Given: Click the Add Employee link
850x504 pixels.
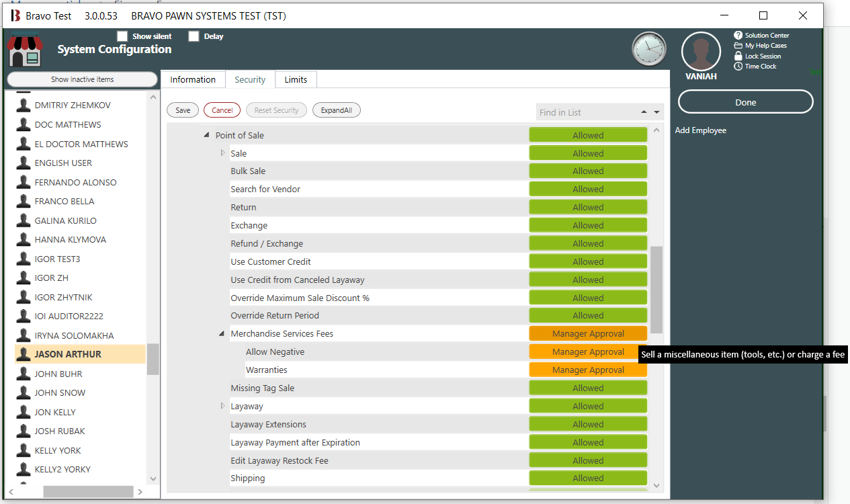Looking at the screenshot, I should pyautogui.click(x=701, y=130).
